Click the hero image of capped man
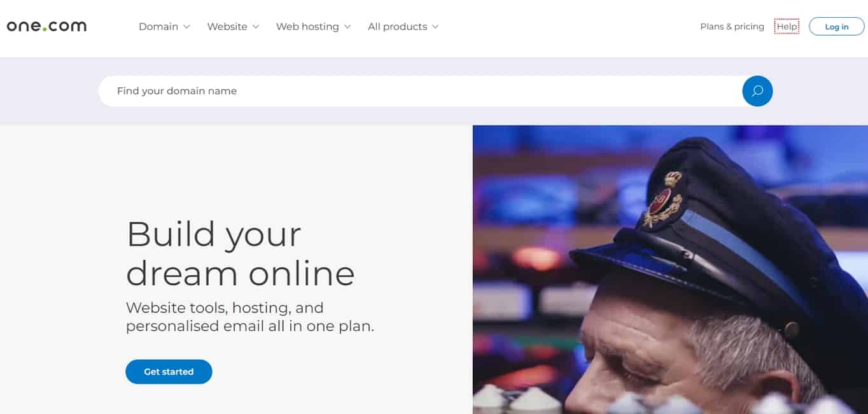868x414 pixels. click(670, 269)
